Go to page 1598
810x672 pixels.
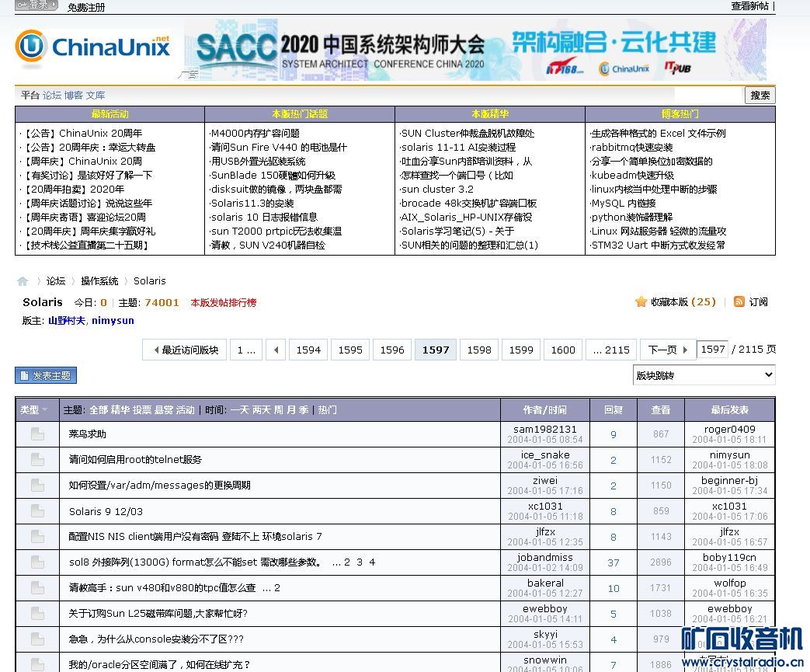pos(479,350)
